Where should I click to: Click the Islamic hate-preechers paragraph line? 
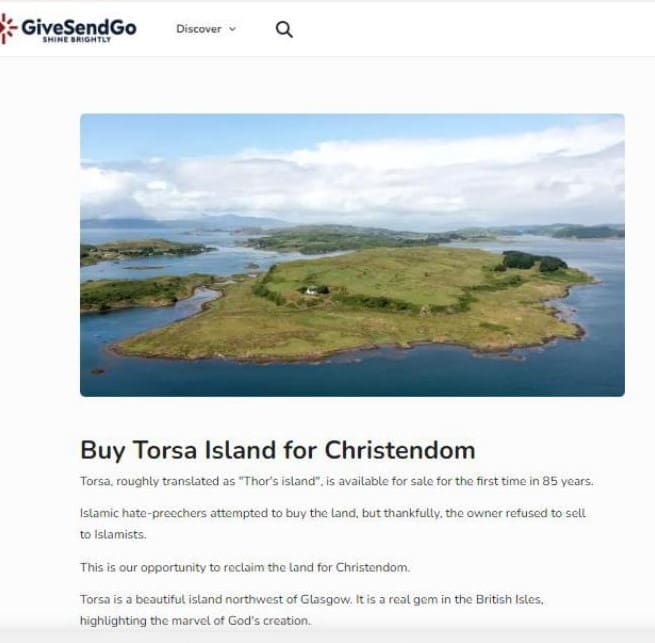tap(333, 513)
